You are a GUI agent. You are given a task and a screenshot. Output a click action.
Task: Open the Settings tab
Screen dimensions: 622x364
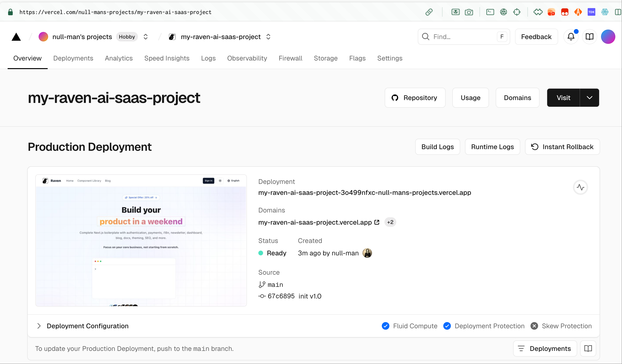(x=390, y=58)
